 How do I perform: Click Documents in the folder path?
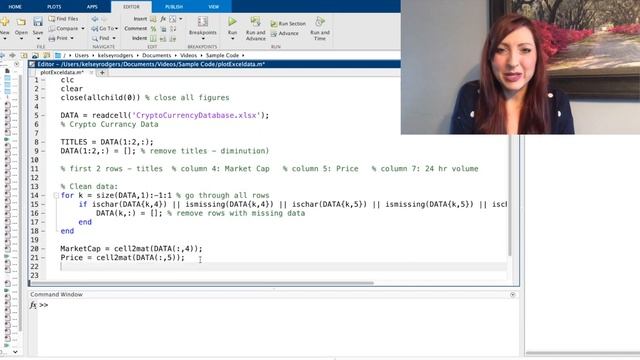point(156,55)
